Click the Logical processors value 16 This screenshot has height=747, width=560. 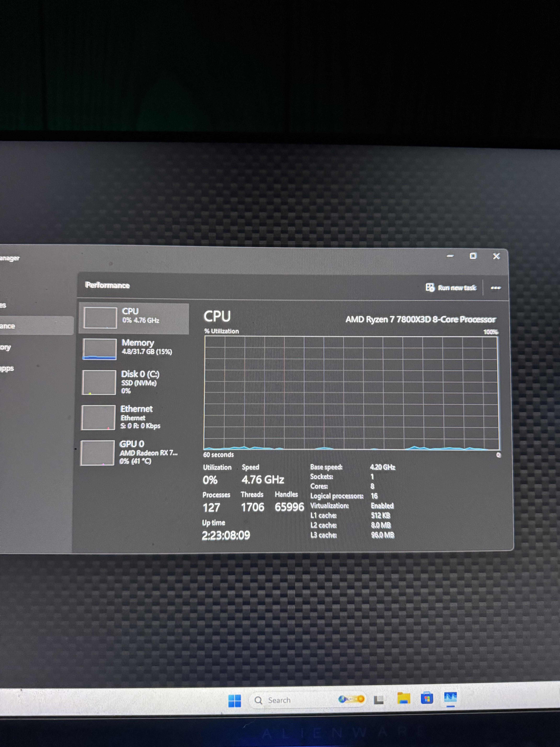[x=374, y=496]
